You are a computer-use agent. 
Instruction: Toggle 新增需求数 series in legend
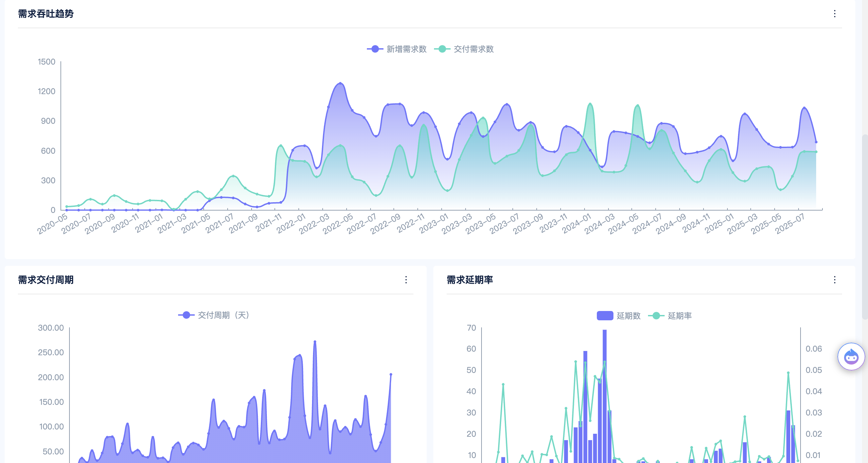click(x=406, y=49)
